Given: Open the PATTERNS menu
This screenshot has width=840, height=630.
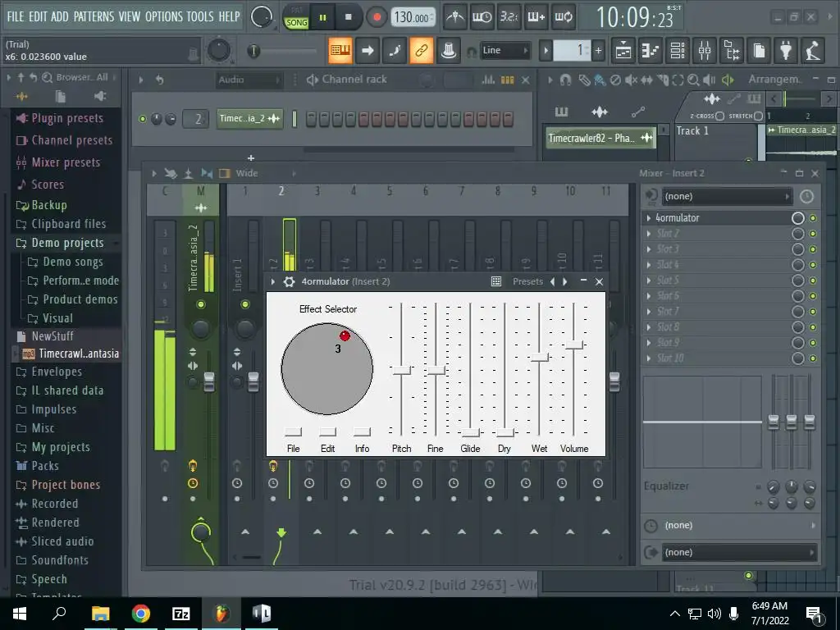Looking at the screenshot, I should [94, 16].
